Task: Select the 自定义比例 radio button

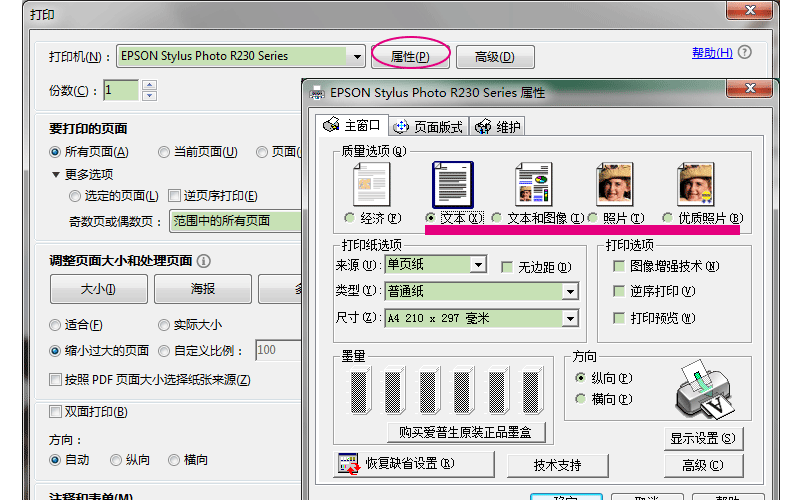Action: point(164,351)
